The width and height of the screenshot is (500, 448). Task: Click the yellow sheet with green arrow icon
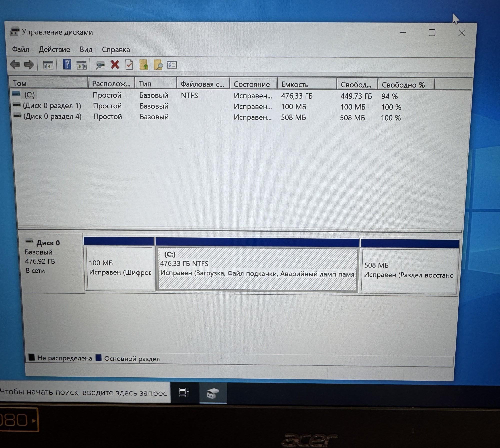coord(144,65)
